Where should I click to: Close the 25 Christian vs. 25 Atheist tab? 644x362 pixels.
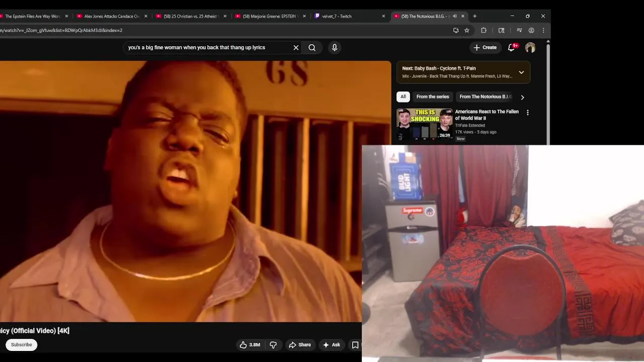click(225, 16)
